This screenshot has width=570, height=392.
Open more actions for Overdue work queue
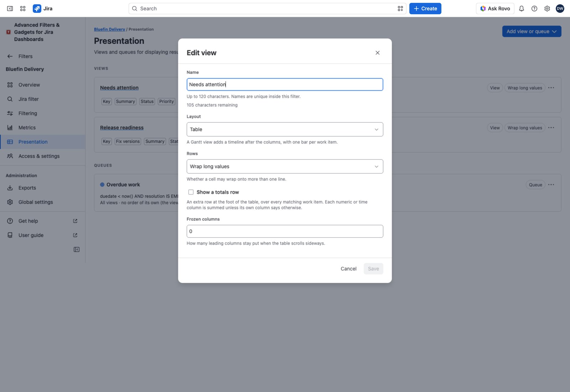pos(551,185)
